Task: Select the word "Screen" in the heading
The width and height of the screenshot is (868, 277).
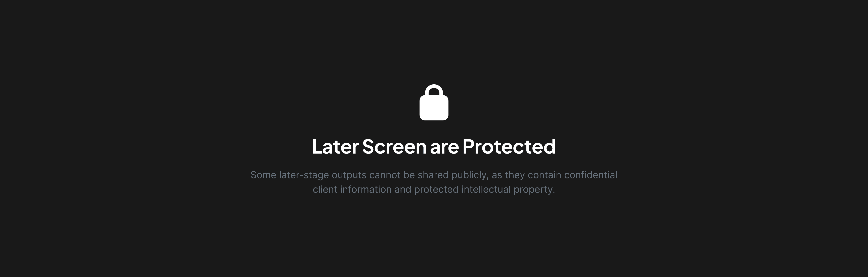Action: pos(394,147)
